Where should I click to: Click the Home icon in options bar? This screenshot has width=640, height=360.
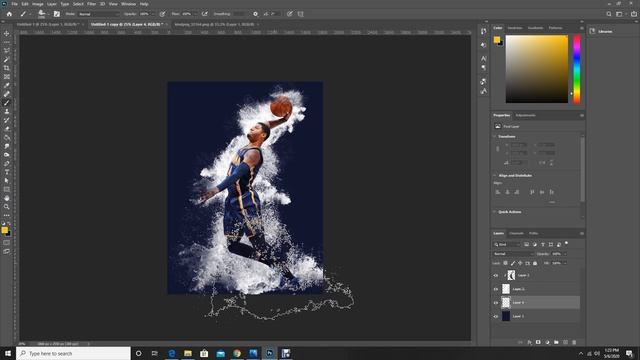pos(9,14)
